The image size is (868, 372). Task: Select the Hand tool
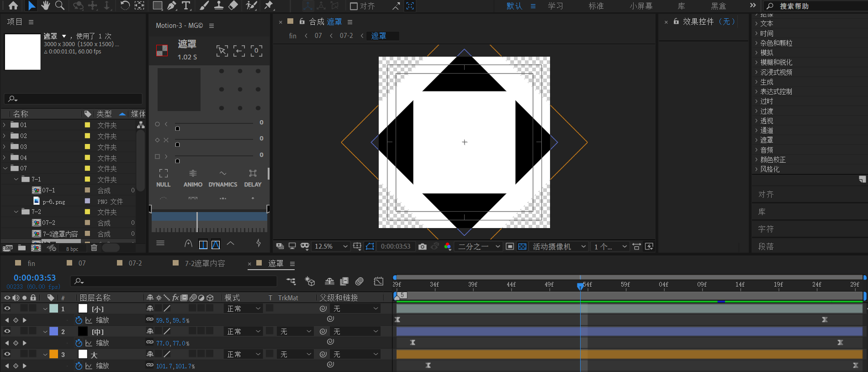pyautogui.click(x=45, y=5)
